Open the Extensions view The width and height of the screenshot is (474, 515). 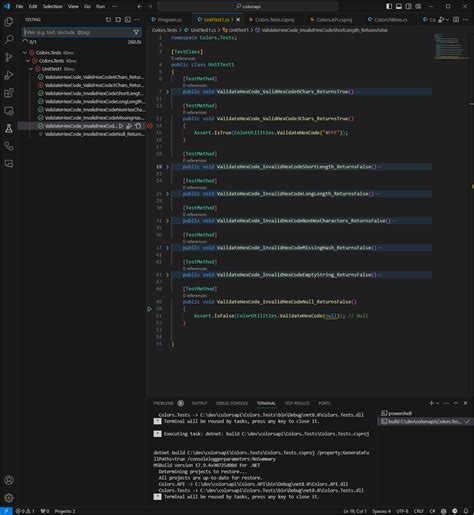point(9,93)
